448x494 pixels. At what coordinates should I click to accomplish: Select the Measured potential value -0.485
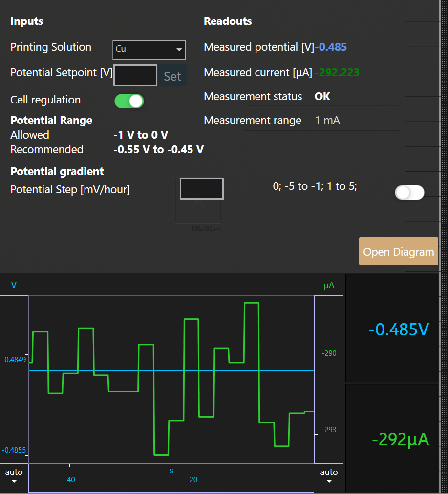point(331,47)
